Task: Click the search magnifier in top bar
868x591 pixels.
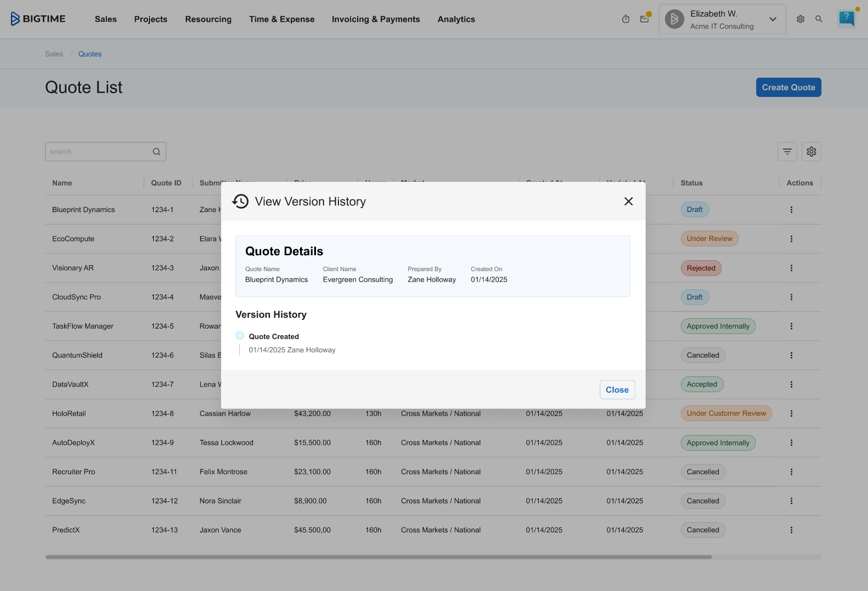Action: [x=819, y=19]
